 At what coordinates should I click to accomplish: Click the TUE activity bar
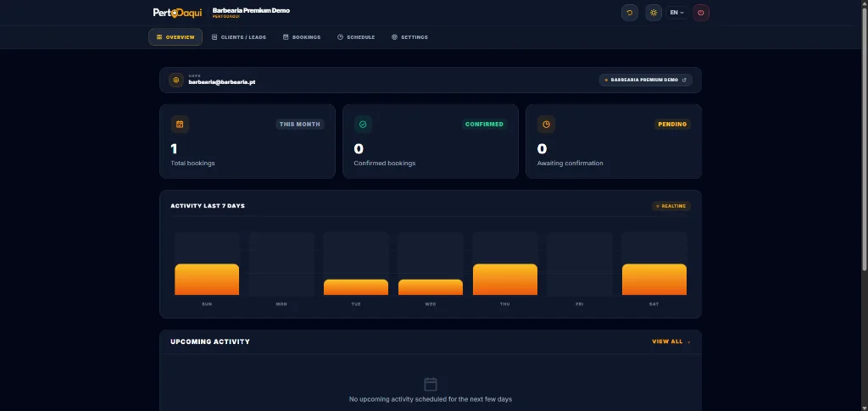[x=356, y=287]
